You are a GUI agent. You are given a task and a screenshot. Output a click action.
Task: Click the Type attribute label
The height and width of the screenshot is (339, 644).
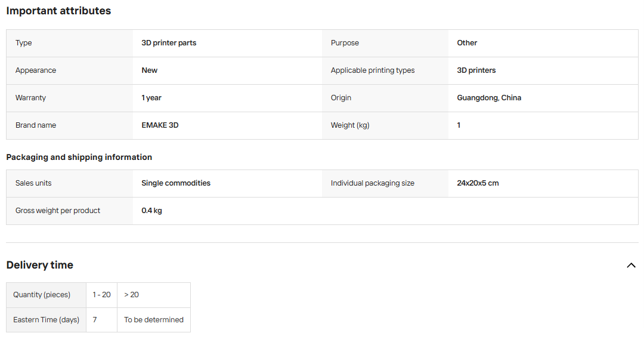tap(23, 43)
